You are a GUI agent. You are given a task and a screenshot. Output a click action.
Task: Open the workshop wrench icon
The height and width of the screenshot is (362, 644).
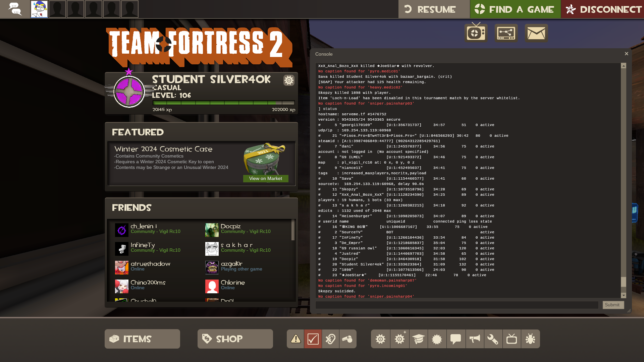click(493, 339)
